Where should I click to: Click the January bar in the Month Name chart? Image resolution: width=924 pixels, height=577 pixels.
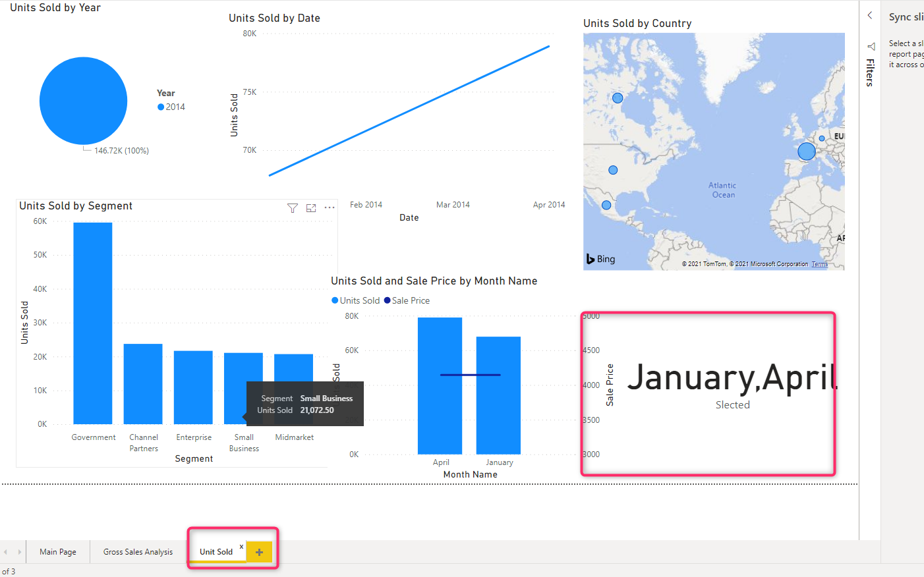pyautogui.click(x=498, y=395)
